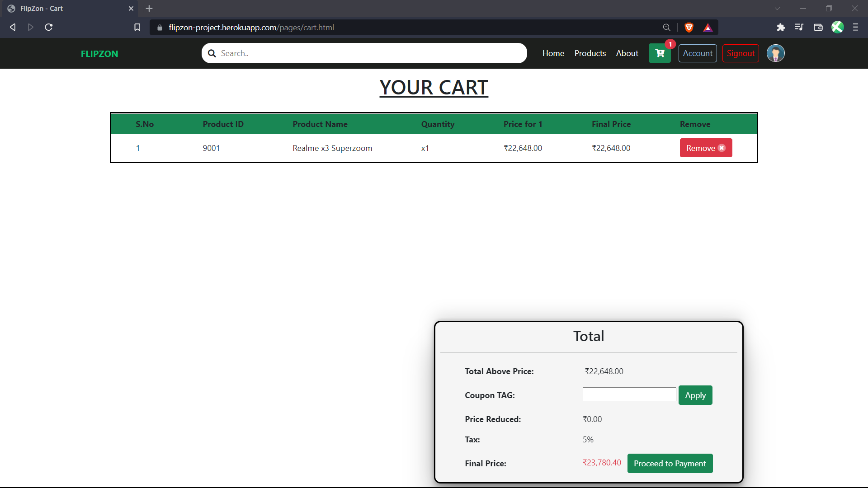Click Proceed to Payment button
This screenshot has height=488, width=868.
click(670, 463)
